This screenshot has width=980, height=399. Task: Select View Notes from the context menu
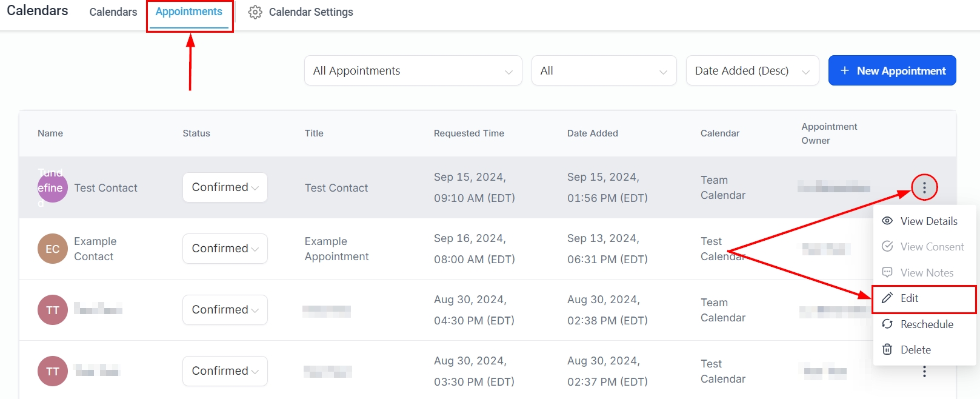click(x=926, y=272)
